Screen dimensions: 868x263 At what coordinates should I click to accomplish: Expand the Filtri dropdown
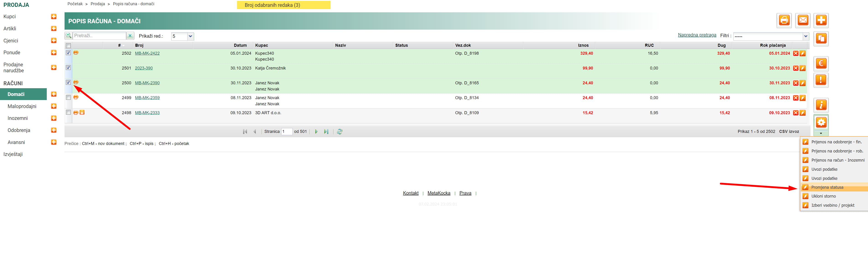pos(805,36)
